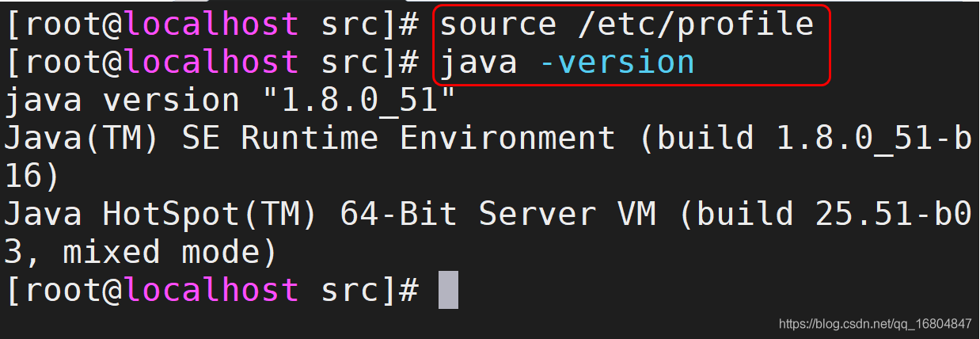Click 'localhost' in the last prompt line
980x339 pixels.
coord(211,291)
